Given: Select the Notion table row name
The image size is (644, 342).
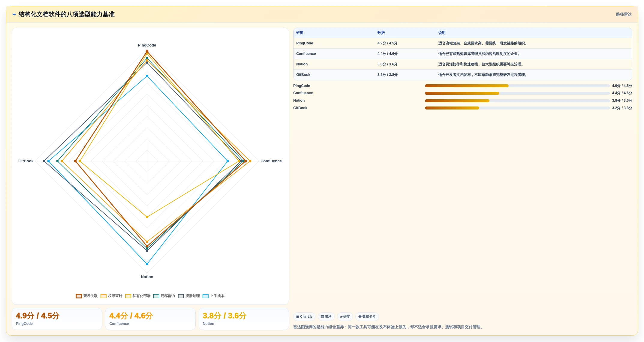Looking at the screenshot, I should (x=302, y=64).
